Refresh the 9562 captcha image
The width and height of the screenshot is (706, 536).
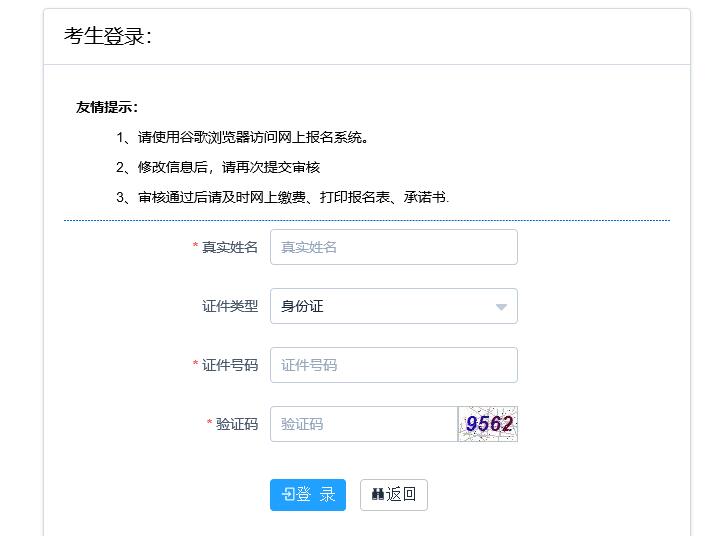[x=488, y=424]
